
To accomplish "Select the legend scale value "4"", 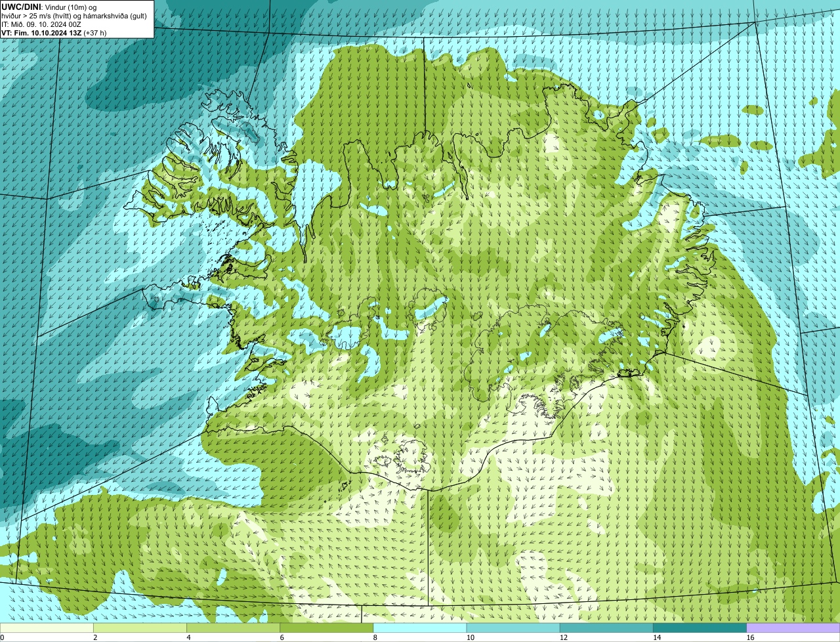I will [188, 637].
